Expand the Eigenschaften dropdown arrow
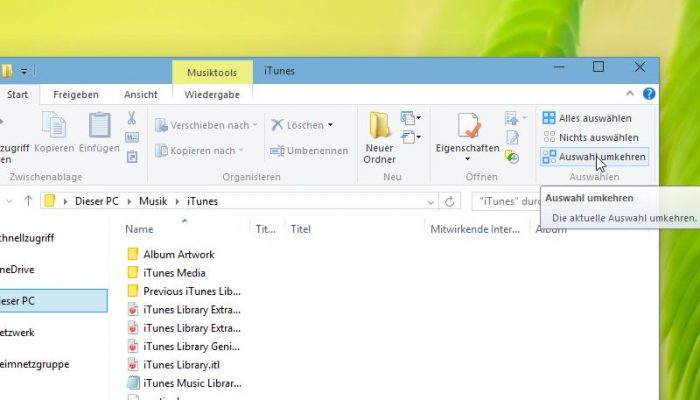This screenshot has width=700, height=400. coord(467,159)
